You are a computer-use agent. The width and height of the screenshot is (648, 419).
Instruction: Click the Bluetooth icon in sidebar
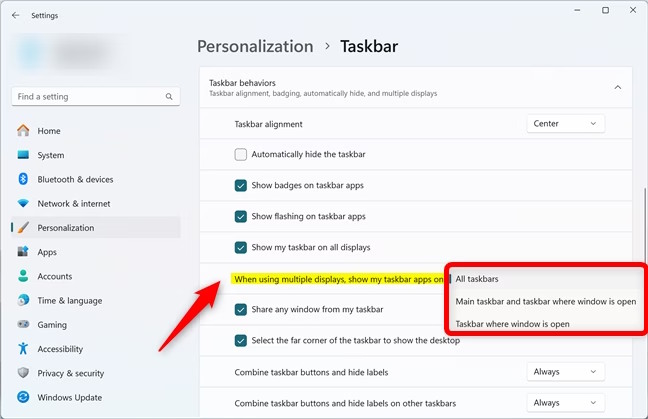pyautogui.click(x=23, y=179)
